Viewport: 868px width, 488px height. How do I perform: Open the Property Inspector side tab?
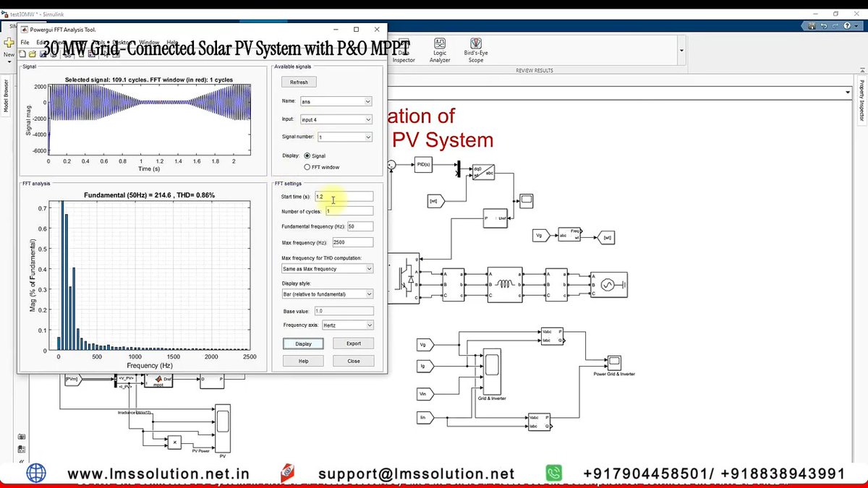point(861,100)
